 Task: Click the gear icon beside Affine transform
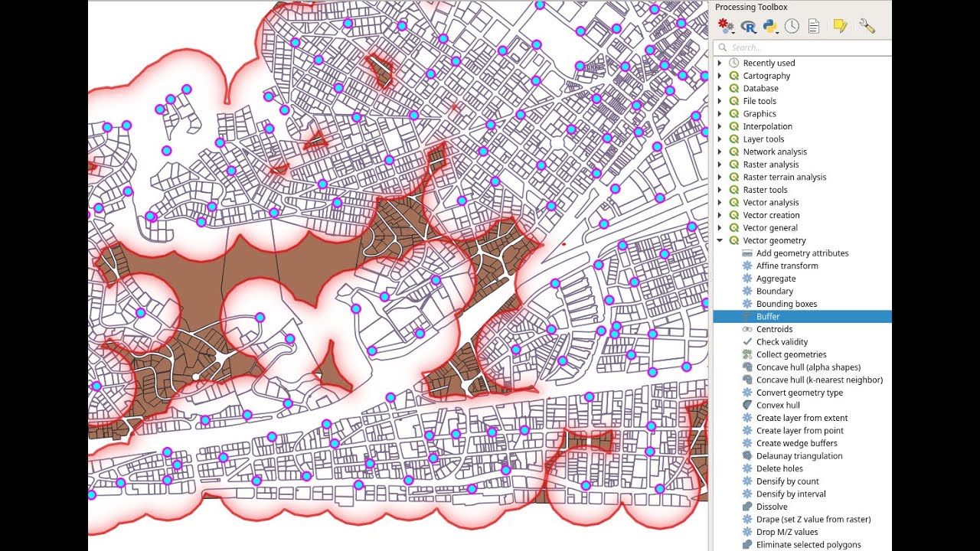pos(747,266)
